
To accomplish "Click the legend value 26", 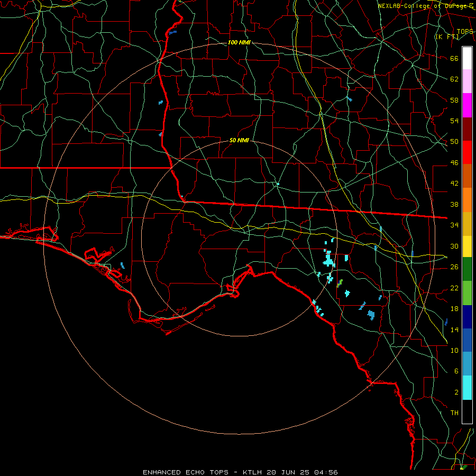I will coord(454,267).
